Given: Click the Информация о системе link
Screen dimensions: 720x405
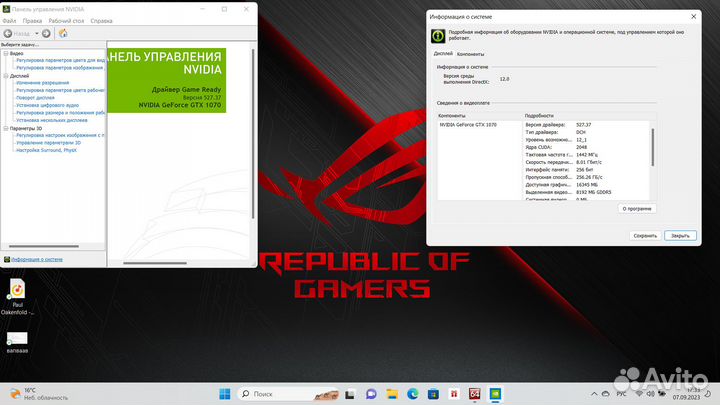Looking at the screenshot, I should coord(37,259).
